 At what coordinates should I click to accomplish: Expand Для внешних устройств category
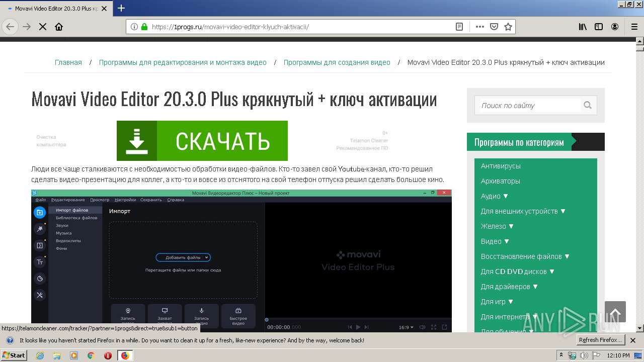(523, 211)
